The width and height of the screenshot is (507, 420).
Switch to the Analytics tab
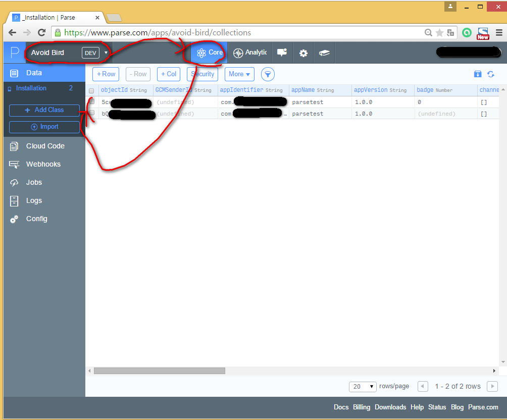point(250,52)
